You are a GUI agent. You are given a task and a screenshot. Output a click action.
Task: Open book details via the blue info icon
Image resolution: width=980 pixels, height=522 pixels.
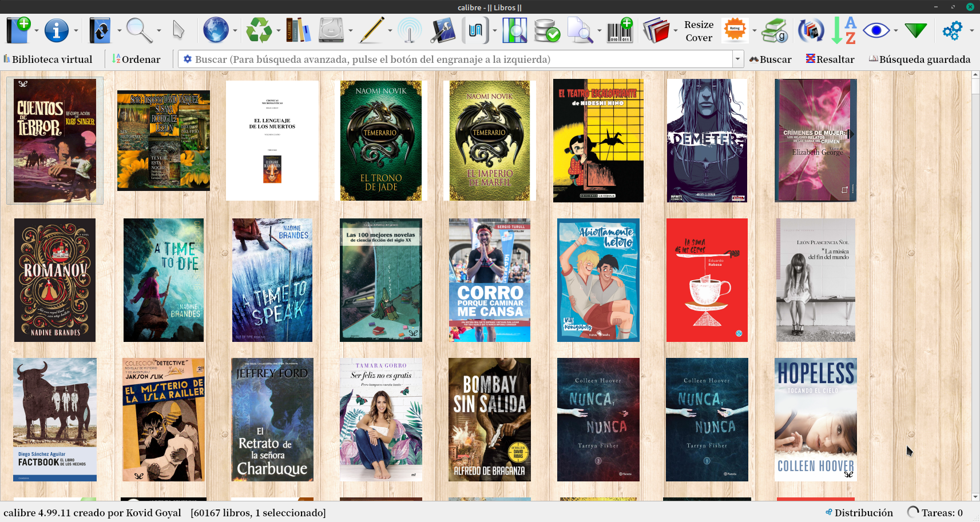pyautogui.click(x=57, y=30)
